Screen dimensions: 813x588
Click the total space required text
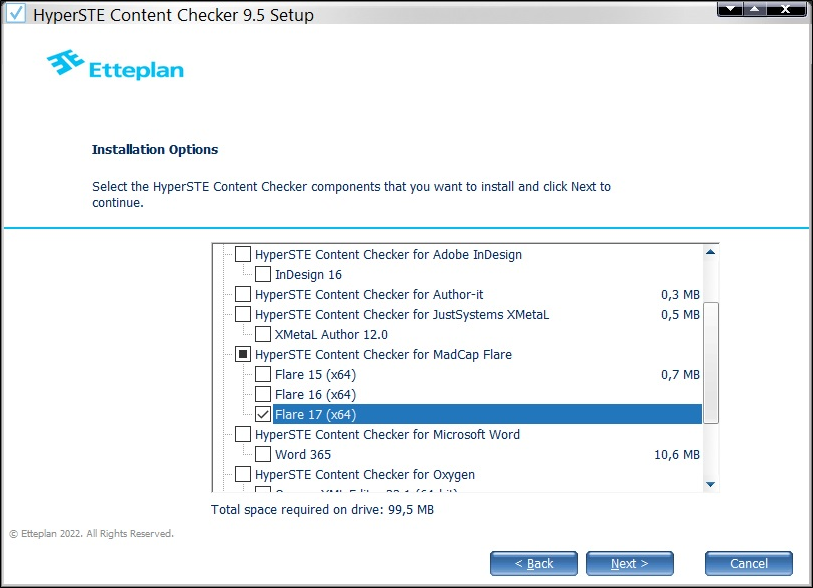pyautogui.click(x=322, y=510)
